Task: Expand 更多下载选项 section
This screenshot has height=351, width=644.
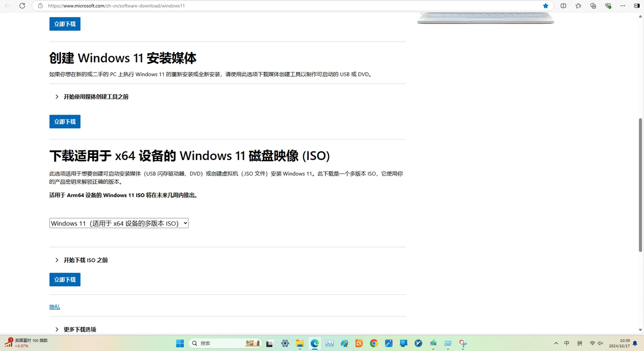Action: pos(76,329)
